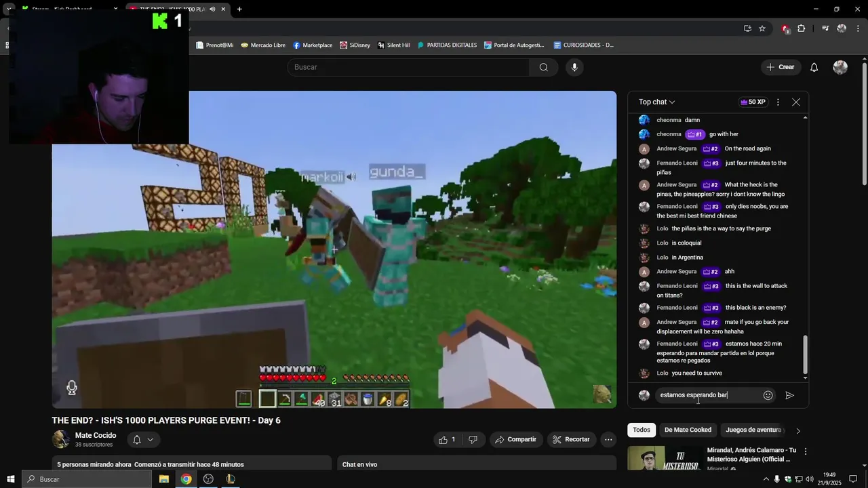The height and width of the screenshot is (488, 868).
Task: Open Portal de Autogesti... bookmark
Action: (x=514, y=45)
